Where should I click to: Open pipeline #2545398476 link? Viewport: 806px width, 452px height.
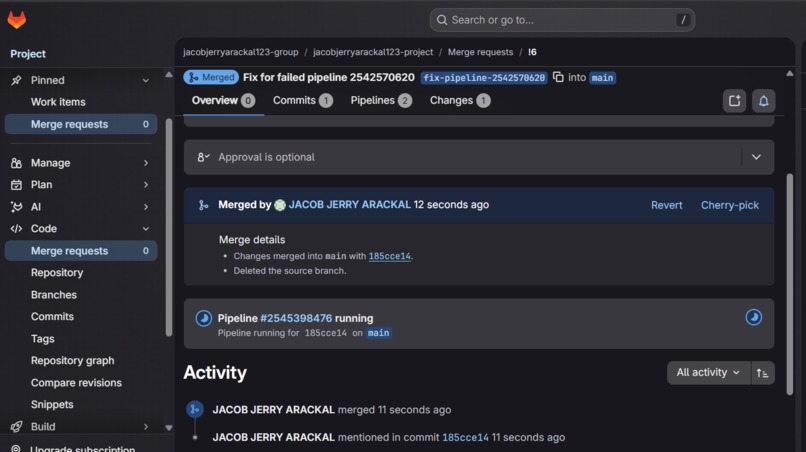click(x=296, y=318)
